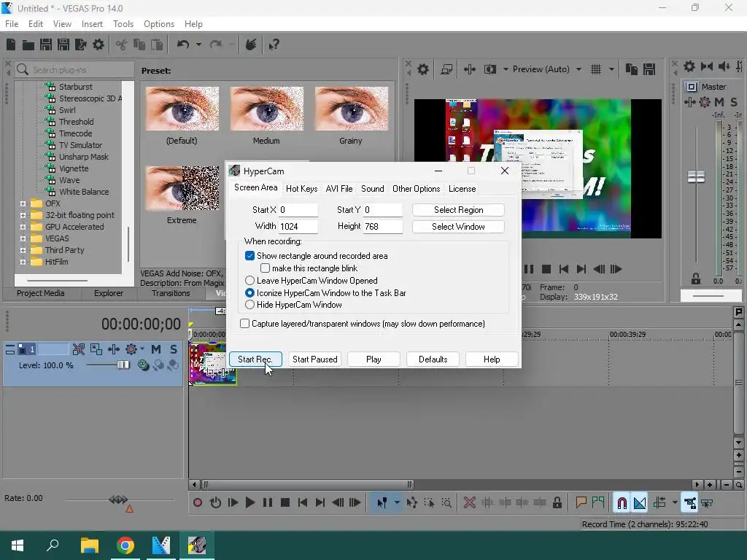747x560 pixels.
Task: Click the Defaults button in HyperCam
Action: coord(433,359)
